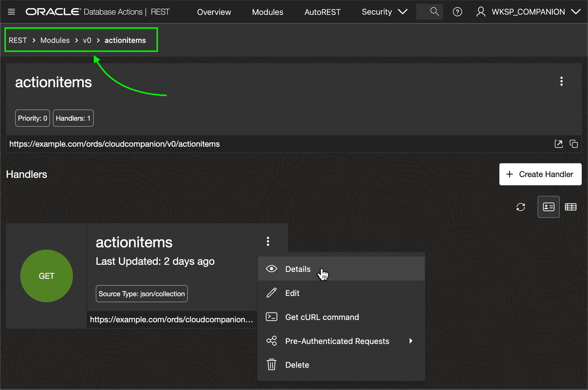Click the truncated handler URL

pyautogui.click(x=171, y=319)
